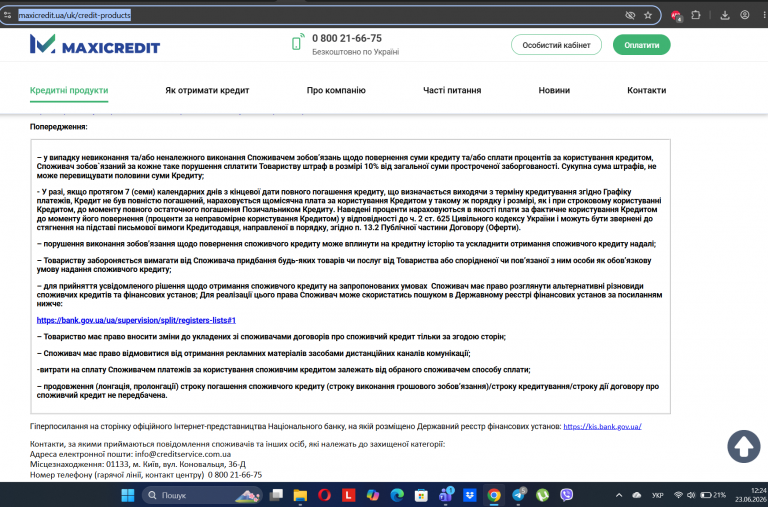Viewport: 768px width, 507px height.
Task: Click battery 21% indicator
Action: pyautogui.click(x=713, y=495)
